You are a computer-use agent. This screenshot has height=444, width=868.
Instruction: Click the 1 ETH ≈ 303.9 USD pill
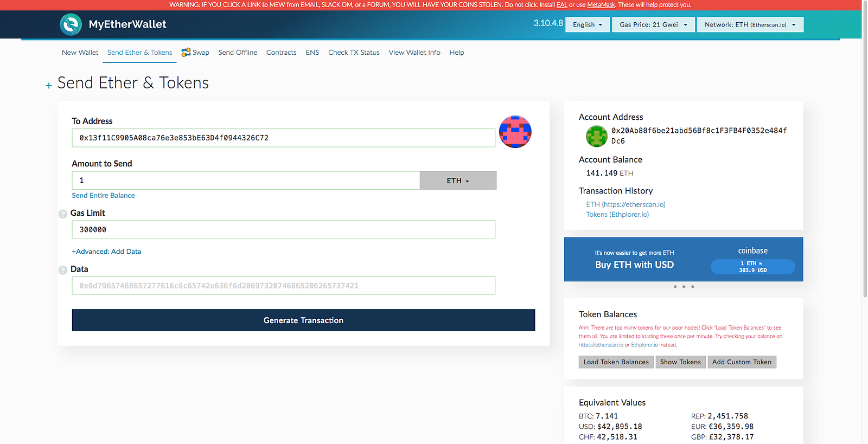click(752, 267)
